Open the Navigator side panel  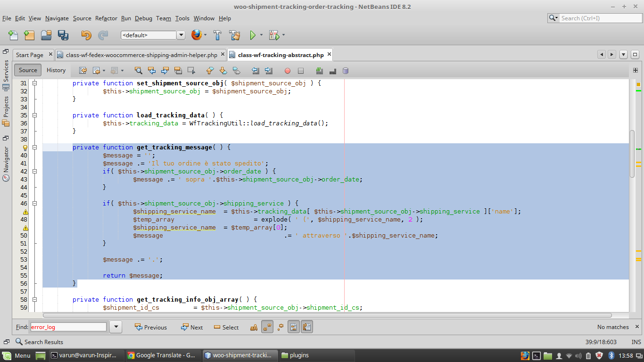(6, 164)
